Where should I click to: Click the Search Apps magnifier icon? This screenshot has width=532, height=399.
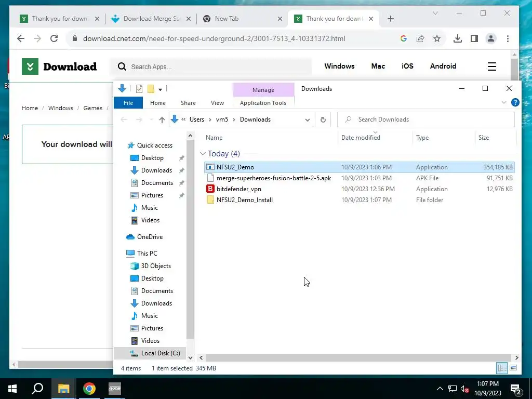122,66
